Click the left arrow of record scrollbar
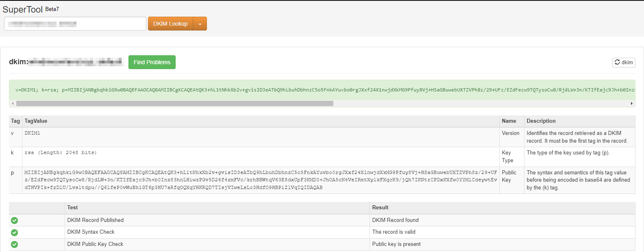This screenshot has width=644, height=252. 13,104
